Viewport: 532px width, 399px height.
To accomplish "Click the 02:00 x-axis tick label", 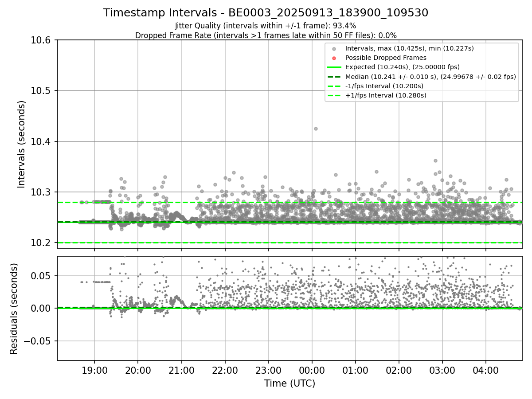I will [399, 370].
